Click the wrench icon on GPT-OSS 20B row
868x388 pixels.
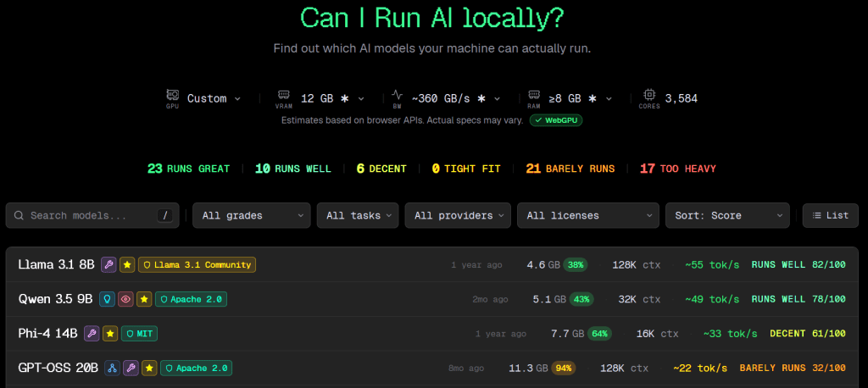click(131, 368)
